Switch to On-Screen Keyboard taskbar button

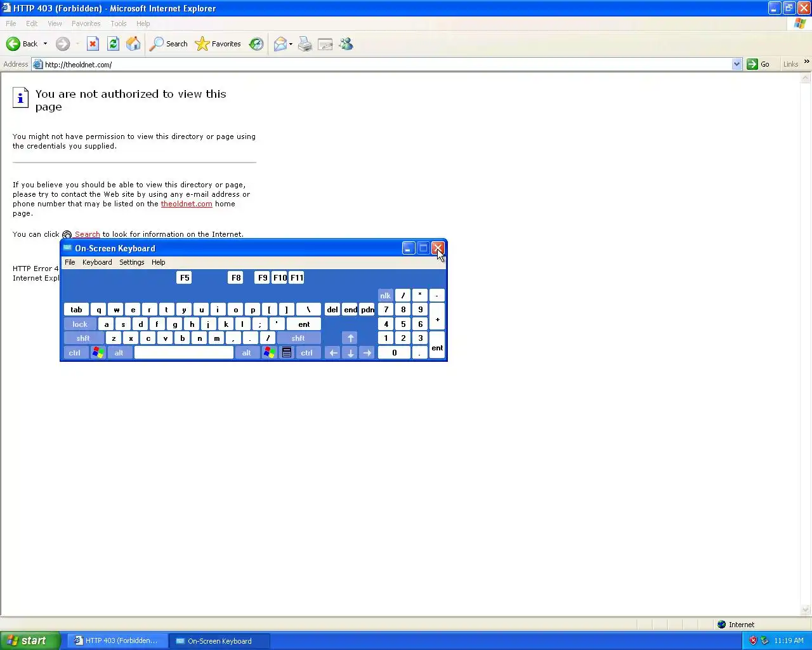pyautogui.click(x=219, y=640)
